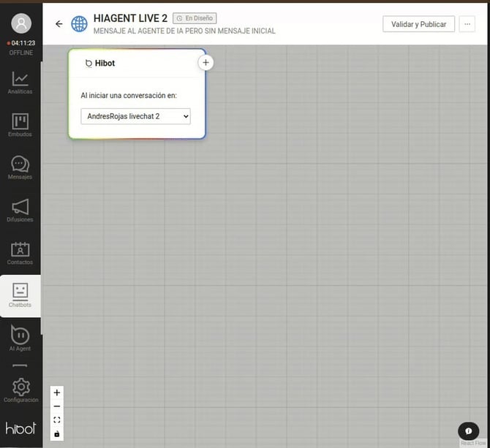Viewport: 490px width, 448px height.
Task: Zoom out on the flow canvas
Action: click(57, 406)
